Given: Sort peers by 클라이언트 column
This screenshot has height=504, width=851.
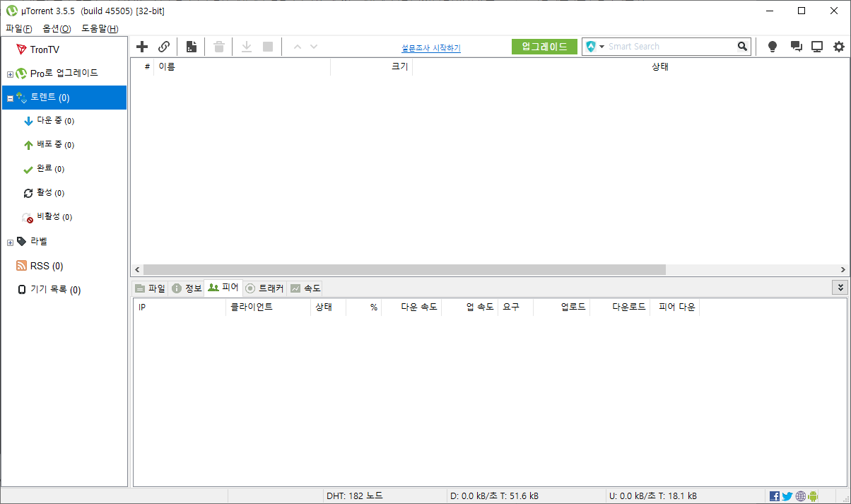Looking at the screenshot, I should point(268,307).
